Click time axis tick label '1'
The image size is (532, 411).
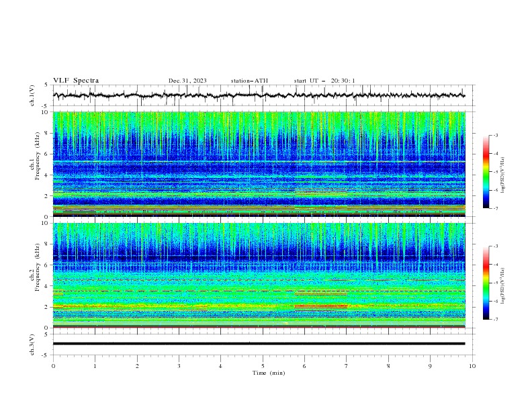(95, 366)
